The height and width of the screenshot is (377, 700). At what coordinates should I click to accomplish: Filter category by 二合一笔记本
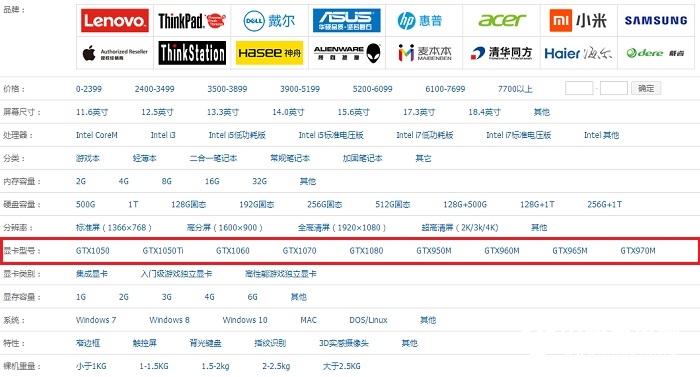coord(213,158)
